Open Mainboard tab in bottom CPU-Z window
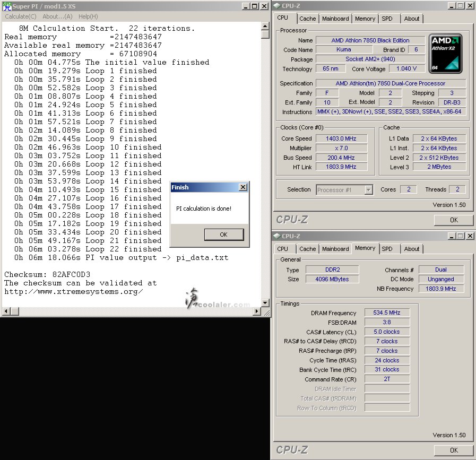Image resolution: width=476 pixels, height=460 pixels. click(x=335, y=249)
